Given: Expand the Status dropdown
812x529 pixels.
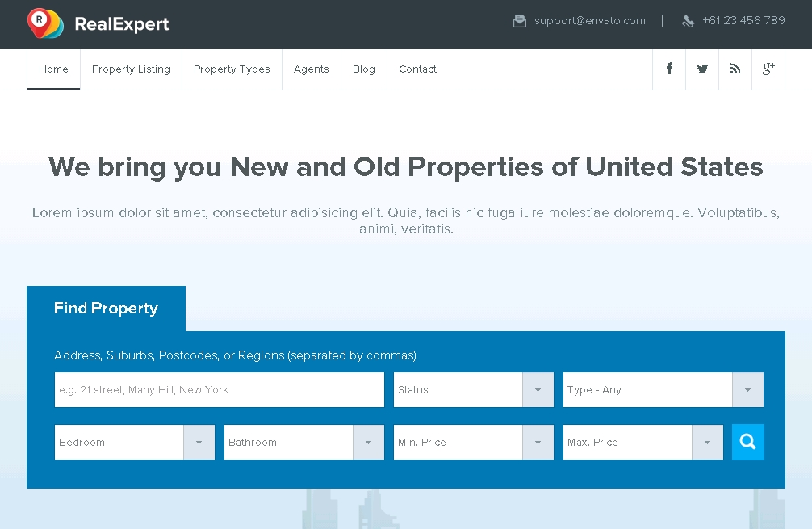Looking at the screenshot, I should tap(473, 389).
